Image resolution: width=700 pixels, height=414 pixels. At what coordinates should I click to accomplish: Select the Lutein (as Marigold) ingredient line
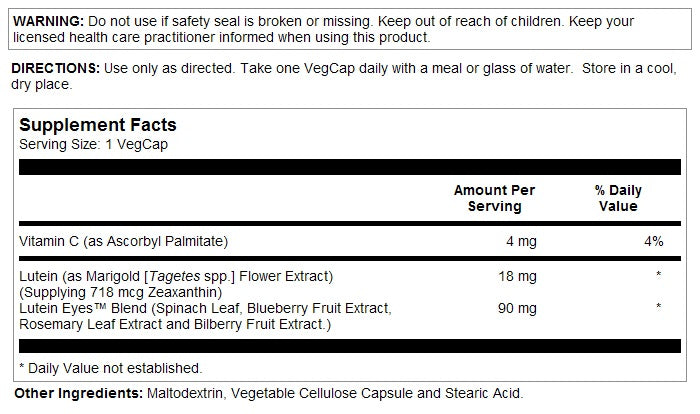pos(176,275)
